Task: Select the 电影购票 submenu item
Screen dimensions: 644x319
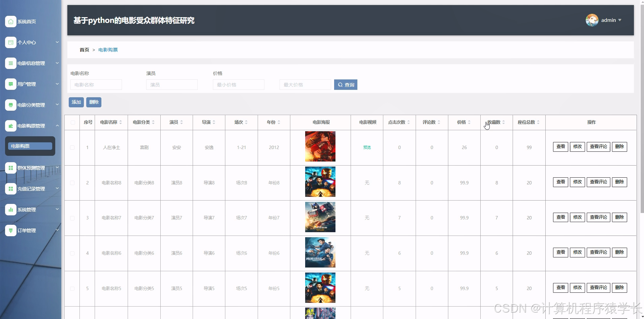Action: [x=30, y=146]
